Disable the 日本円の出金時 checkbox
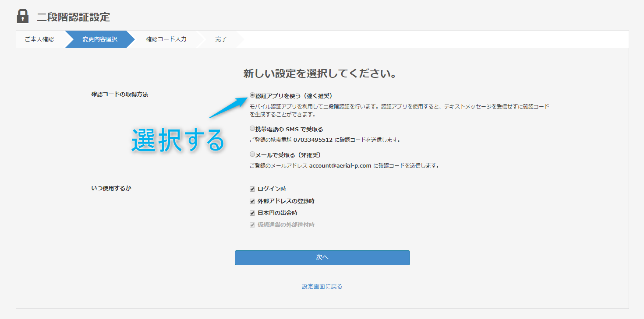This screenshot has height=319, width=644. pyautogui.click(x=252, y=213)
